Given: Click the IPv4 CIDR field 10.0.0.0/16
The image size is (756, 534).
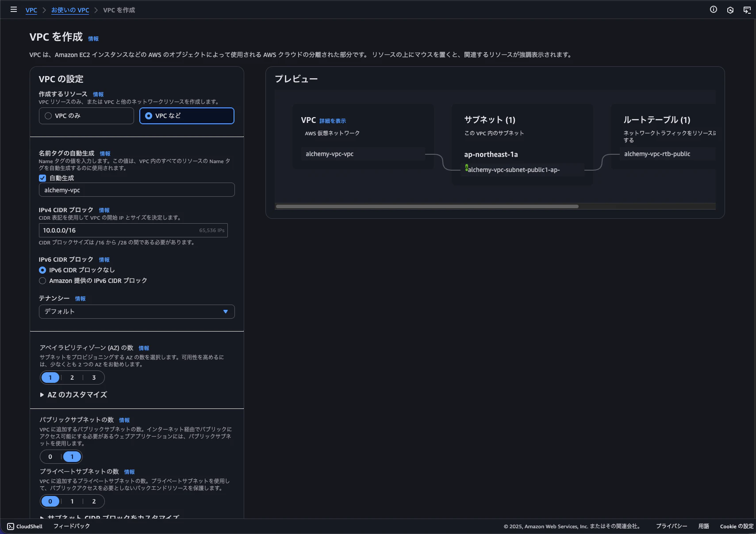Looking at the screenshot, I should coord(133,230).
